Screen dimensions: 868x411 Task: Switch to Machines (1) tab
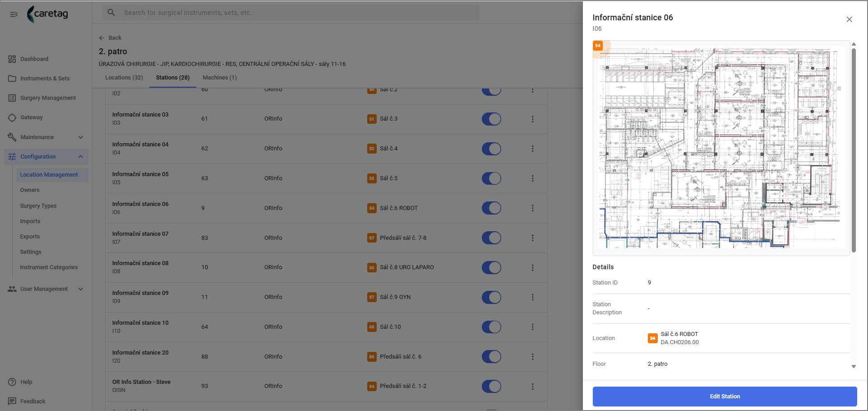(220, 78)
